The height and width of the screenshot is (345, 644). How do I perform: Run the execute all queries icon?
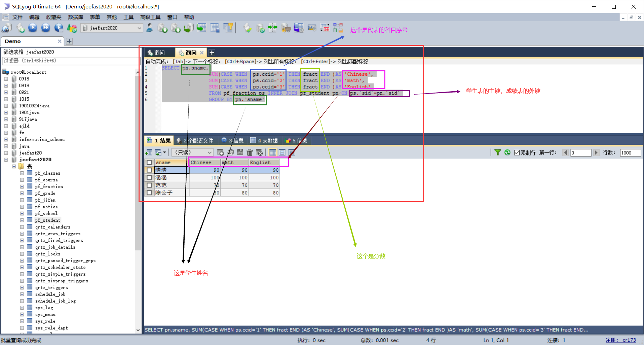46,28
